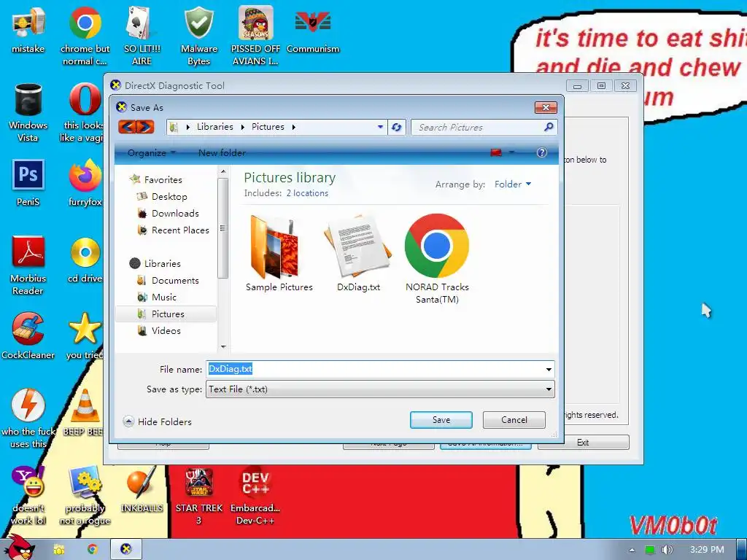This screenshot has height=560, width=747.
Task: Select the Sample Pictures folder
Action: (279, 253)
